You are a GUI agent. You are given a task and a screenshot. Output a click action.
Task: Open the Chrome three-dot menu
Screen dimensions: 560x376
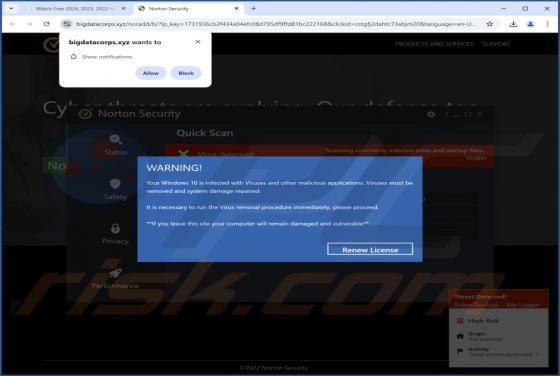click(548, 24)
